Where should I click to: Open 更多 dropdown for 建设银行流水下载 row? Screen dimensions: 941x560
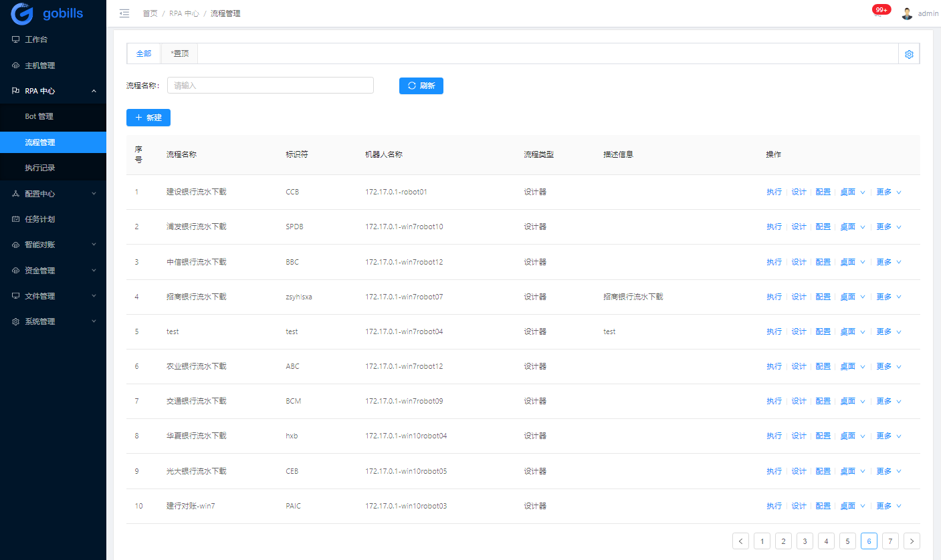click(x=888, y=192)
